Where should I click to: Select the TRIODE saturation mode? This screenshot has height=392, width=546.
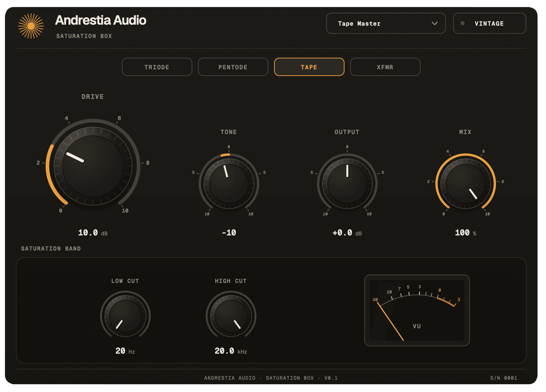coord(157,67)
